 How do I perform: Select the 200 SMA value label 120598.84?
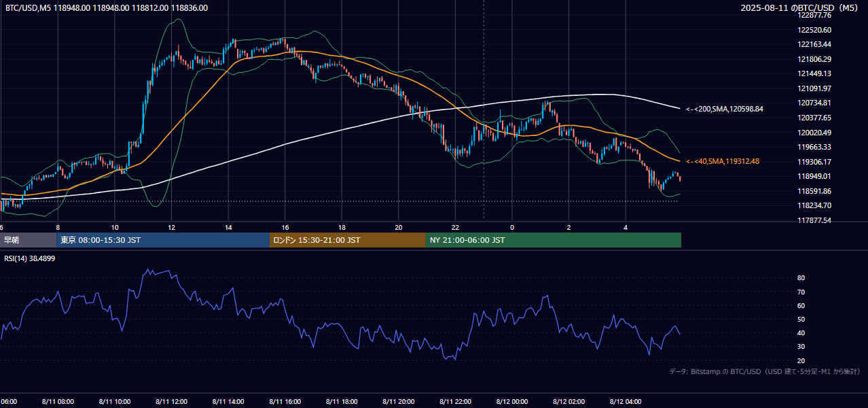coord(725,109)
